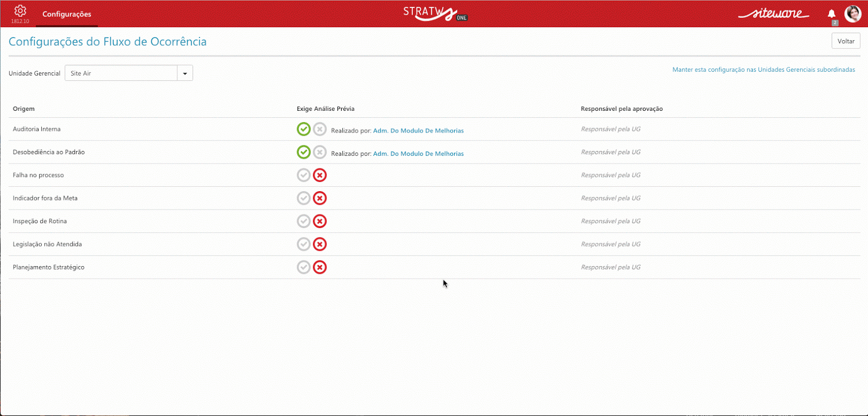Enable prior analysis for Planejamento Estratégico
Screen dimensions: 868x416
(x=304, y=267)
